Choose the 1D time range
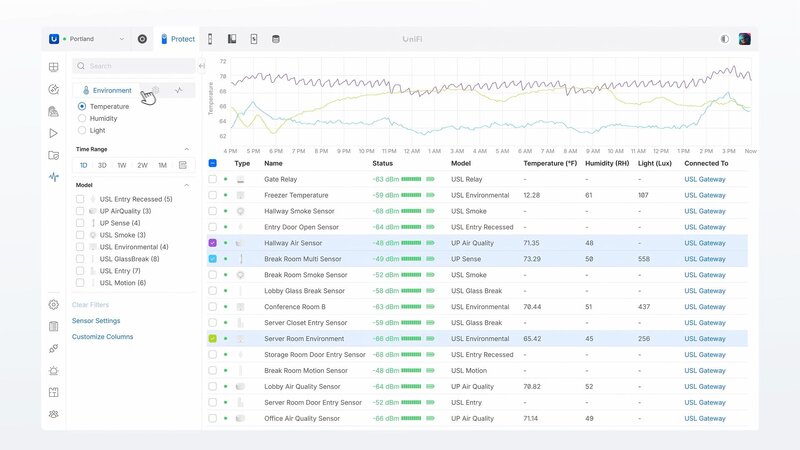The width and height of the screenshot is (800, 450). 84,165
